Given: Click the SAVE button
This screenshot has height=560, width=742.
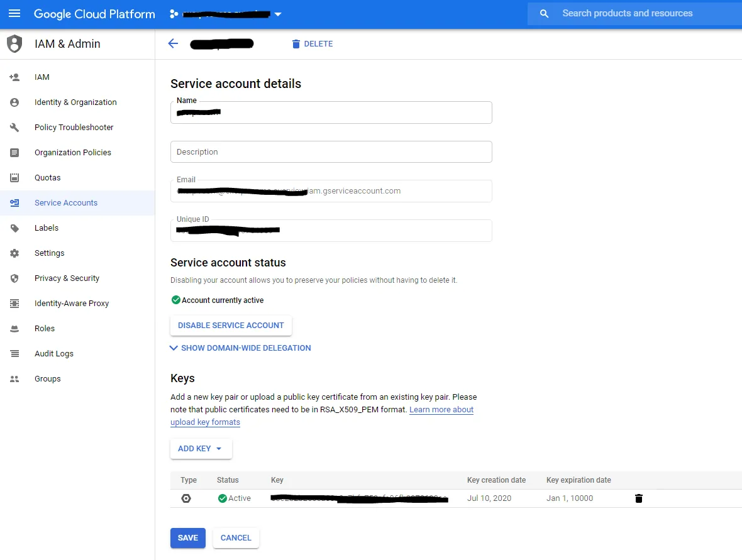Looking at the screenshot, I should coord(188,538).
